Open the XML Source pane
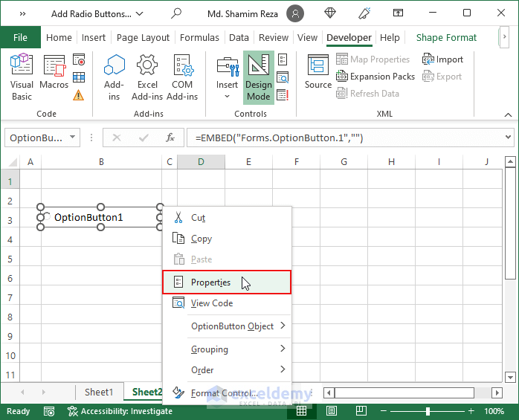Image resolution: width=519 pixels, height=420 pixels. coord(317,72)
